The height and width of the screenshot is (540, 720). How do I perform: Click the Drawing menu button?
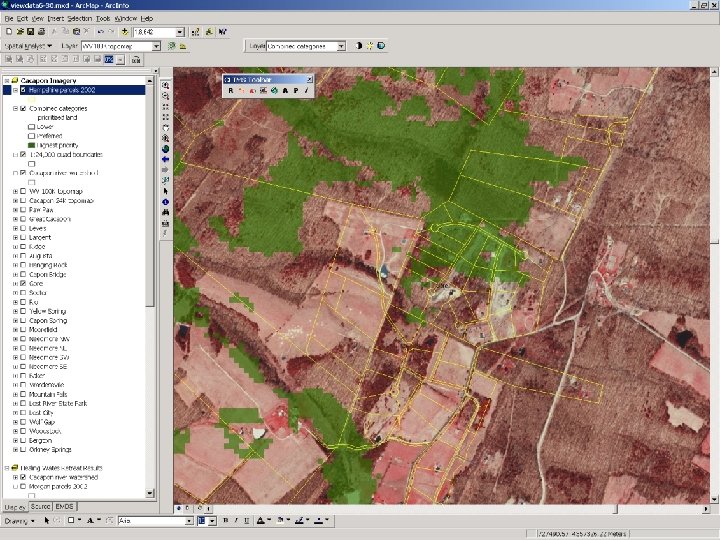[17, 521]
